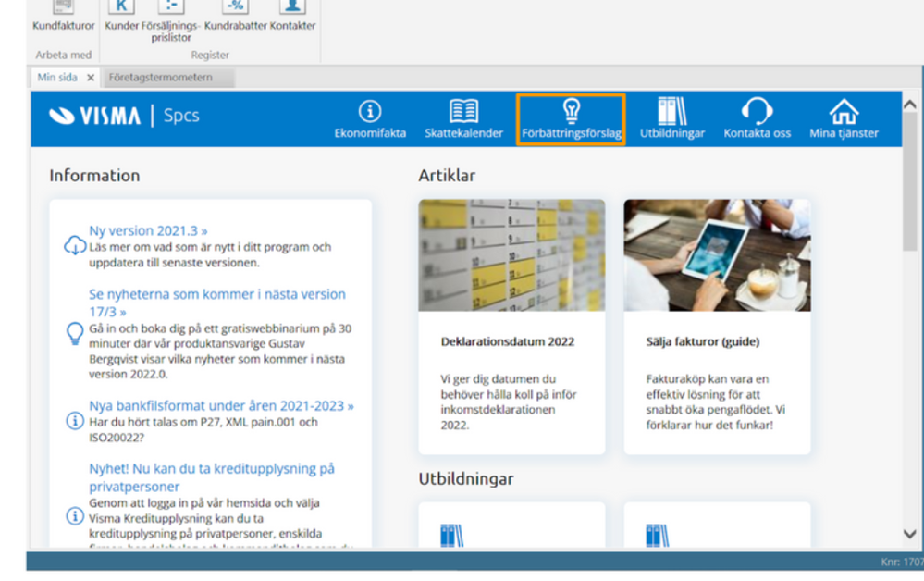
Task: Open the Sälja fakturor guide article image
Action: (717, 255)
